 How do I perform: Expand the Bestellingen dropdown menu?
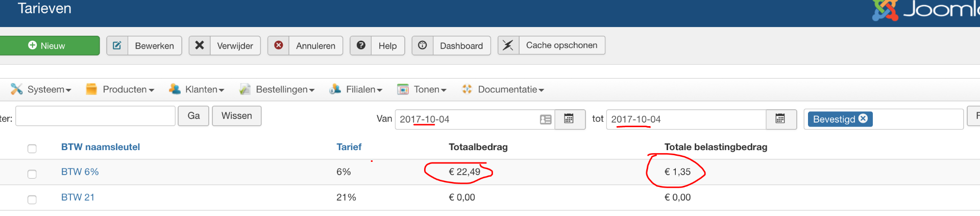[x=277, y=89]
